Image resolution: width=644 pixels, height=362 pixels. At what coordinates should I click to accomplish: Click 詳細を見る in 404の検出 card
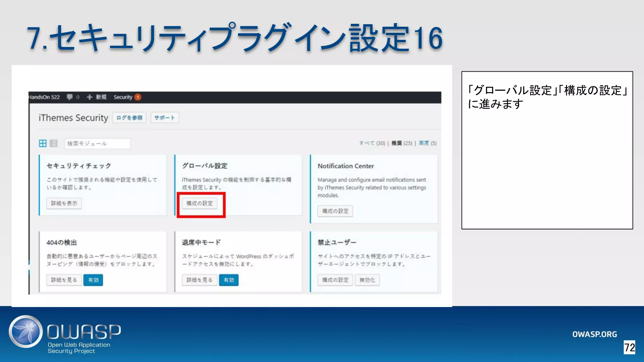coord(64,280)
